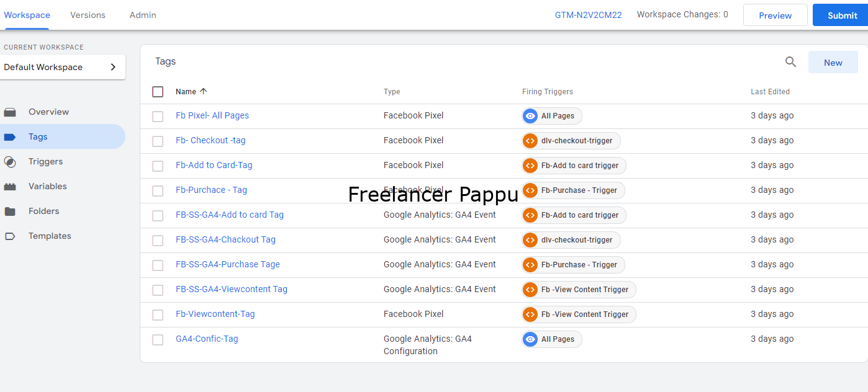Screen dimensions: 868x392
Task: Check the FB-SS-GA4-Viewcontent Tag row
Action: [158, 290]
